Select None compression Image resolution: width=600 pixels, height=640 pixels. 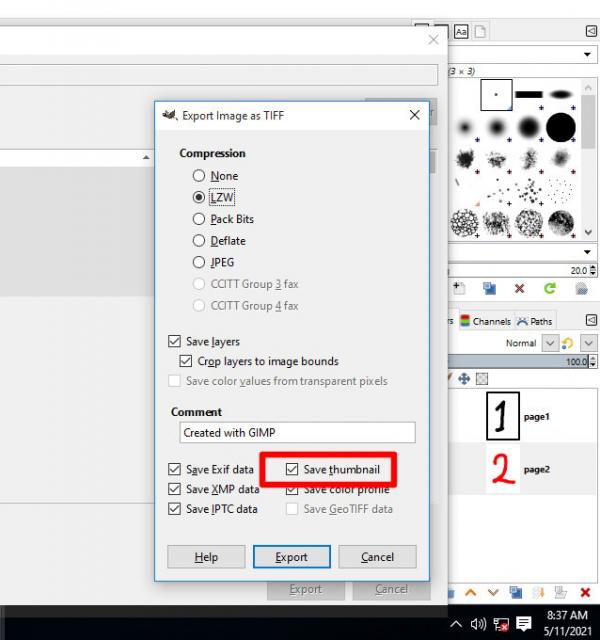tap(215, 176)
